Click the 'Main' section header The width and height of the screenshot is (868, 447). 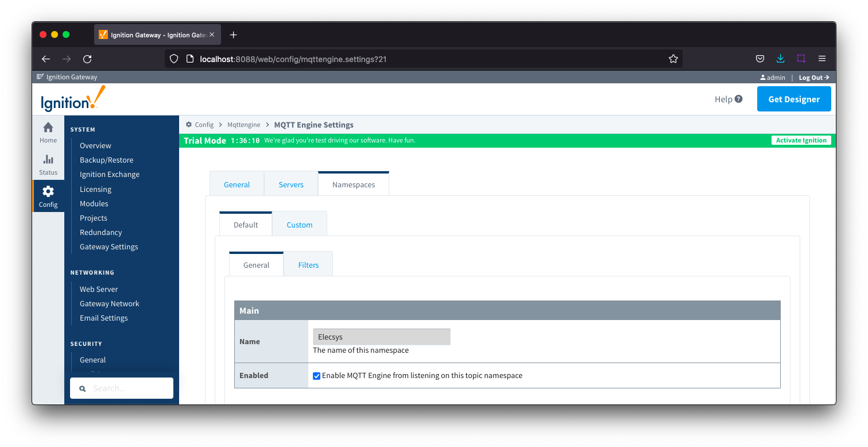[x=507, y=310]
